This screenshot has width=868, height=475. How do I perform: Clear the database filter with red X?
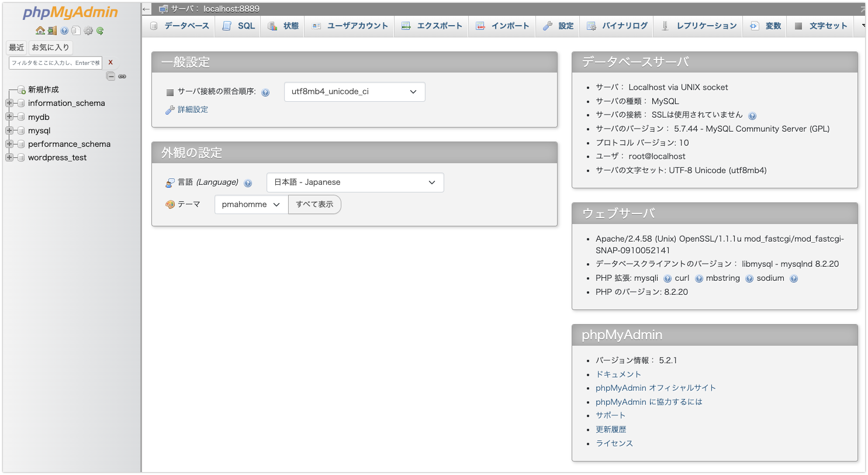(110, 62)
